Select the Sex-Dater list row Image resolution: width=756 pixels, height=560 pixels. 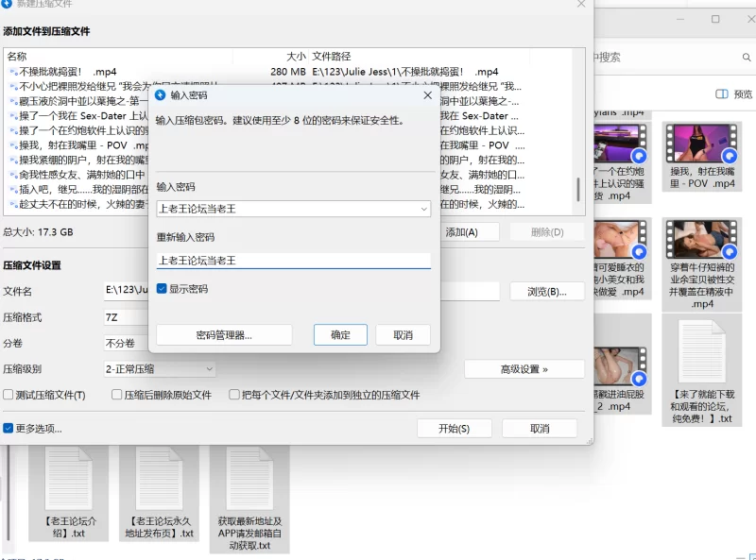(289, 115)
